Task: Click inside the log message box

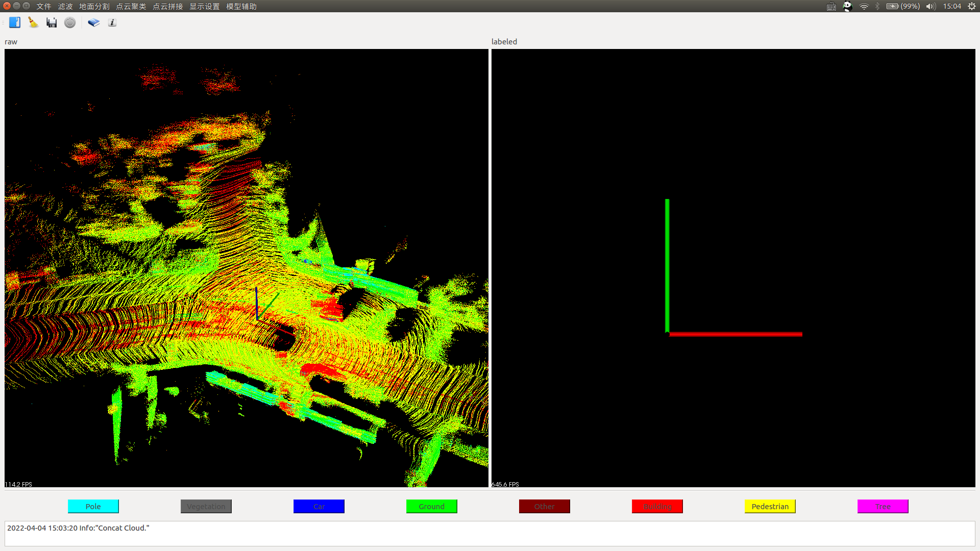Action: [489, 534]
